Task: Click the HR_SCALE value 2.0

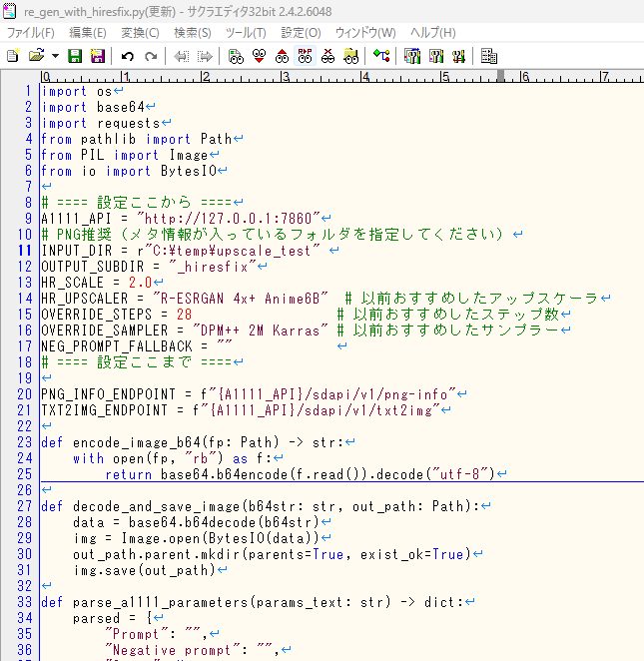Action: (141, 283)
